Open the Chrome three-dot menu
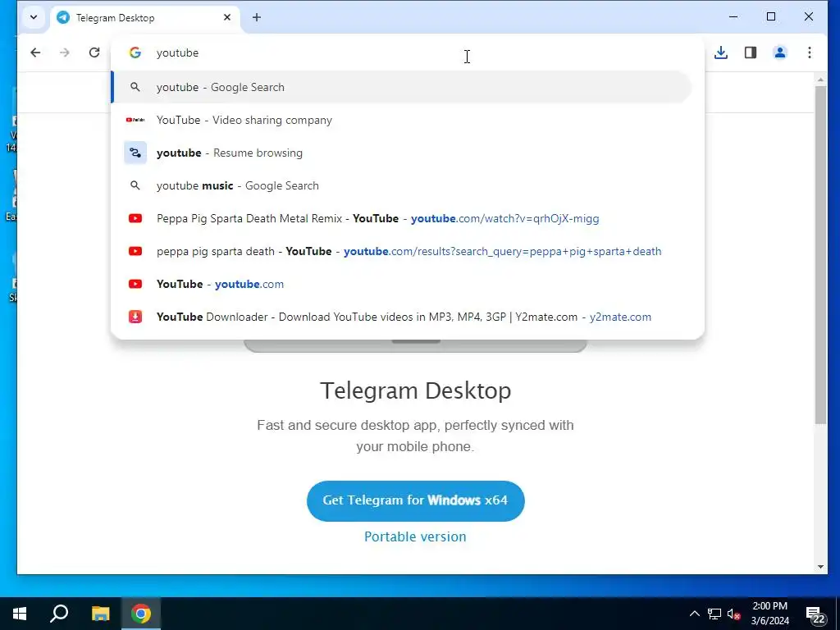840x630 pixels. [x=810, y=52]
